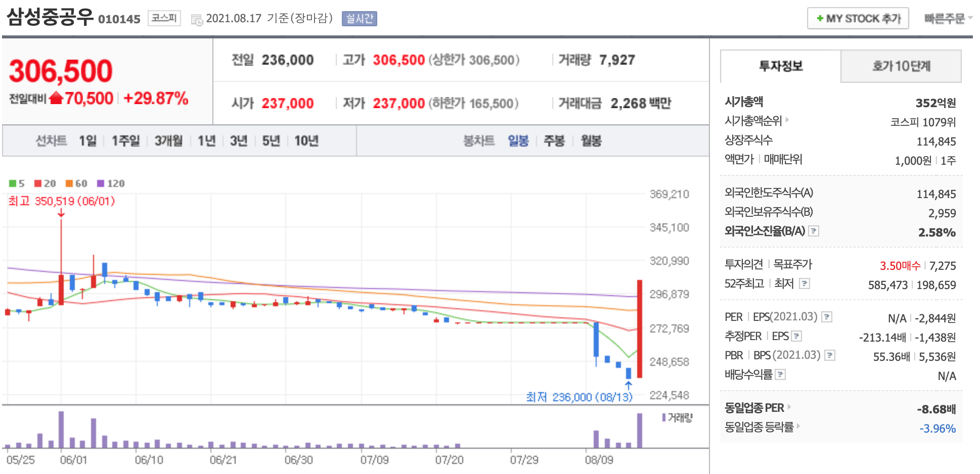Select the 일봉 daily candle chart
980x474 pixels.
518,140
